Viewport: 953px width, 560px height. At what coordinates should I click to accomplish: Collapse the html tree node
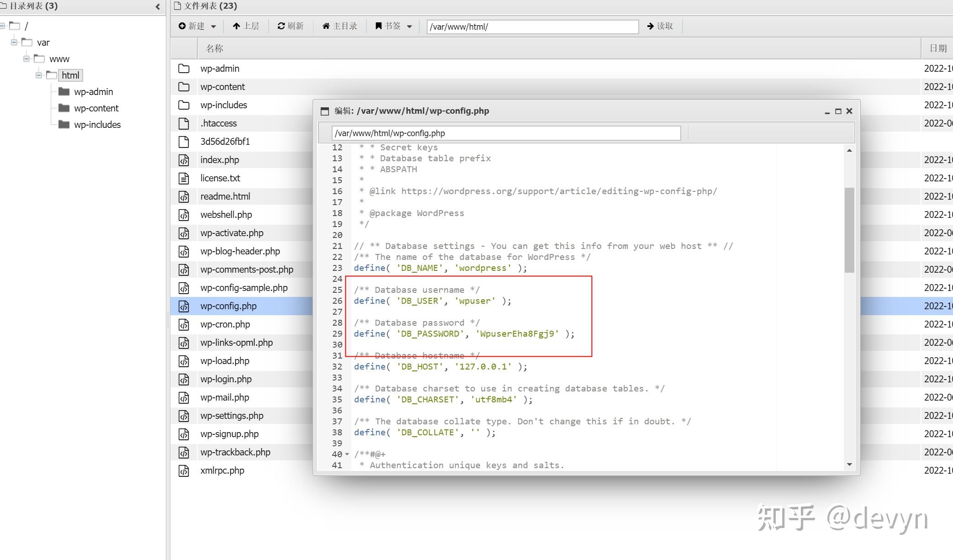(39, 75)
